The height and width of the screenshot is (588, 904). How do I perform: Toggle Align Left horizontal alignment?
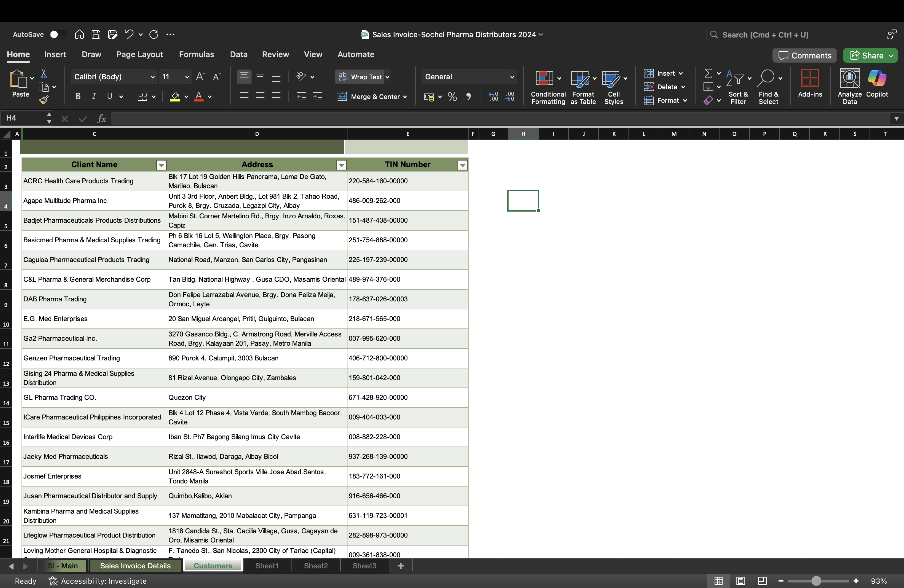click(x=244, y=97)
